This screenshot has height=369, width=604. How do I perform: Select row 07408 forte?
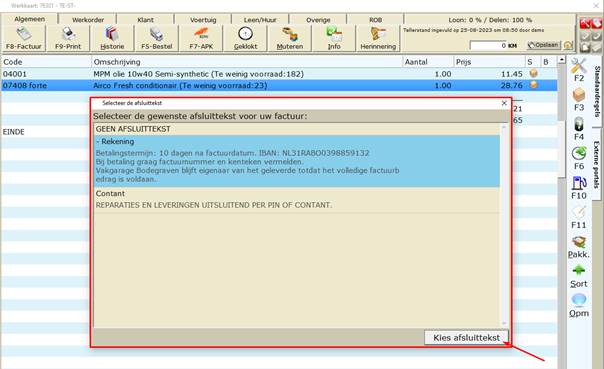coord(279,85)
